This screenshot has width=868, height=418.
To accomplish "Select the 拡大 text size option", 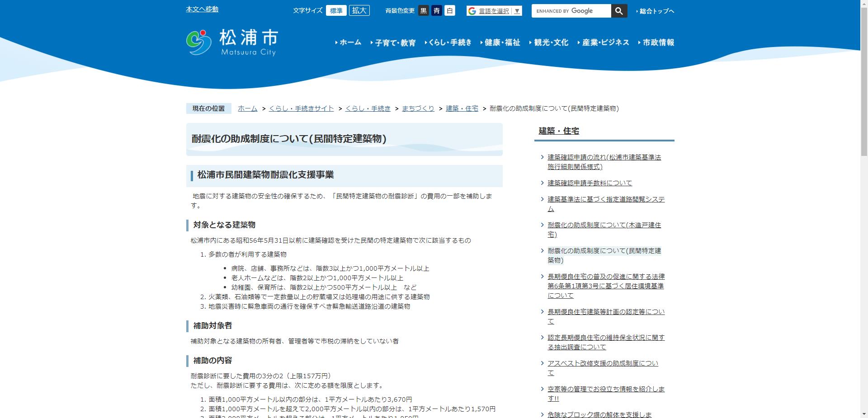I will point(359,10).
